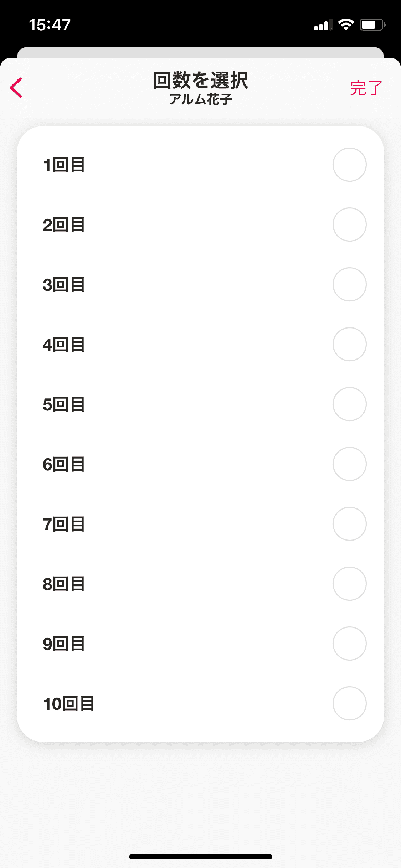Select the 2回目 radio button
This screenshot has height=868, width=401.
click(x=349, y=224)
